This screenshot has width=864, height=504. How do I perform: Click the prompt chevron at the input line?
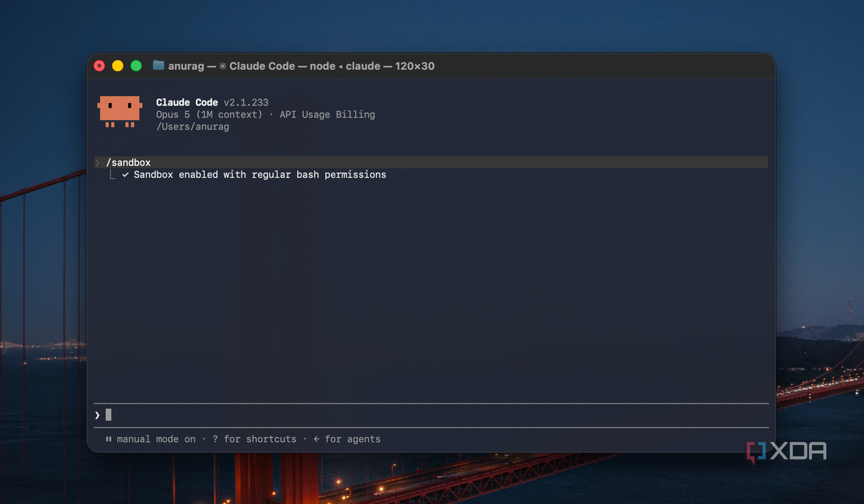coord(97,415)
